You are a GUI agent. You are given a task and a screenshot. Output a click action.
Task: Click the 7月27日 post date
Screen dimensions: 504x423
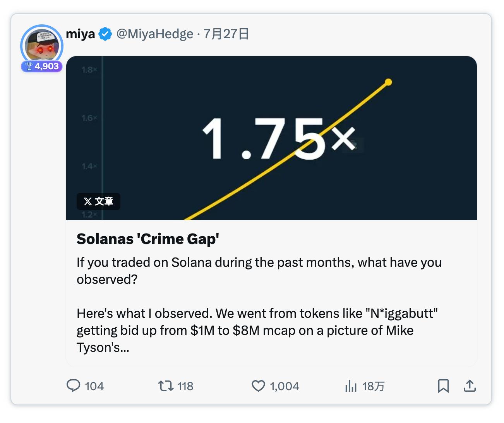pyautogui.click(x=226, y=34)
